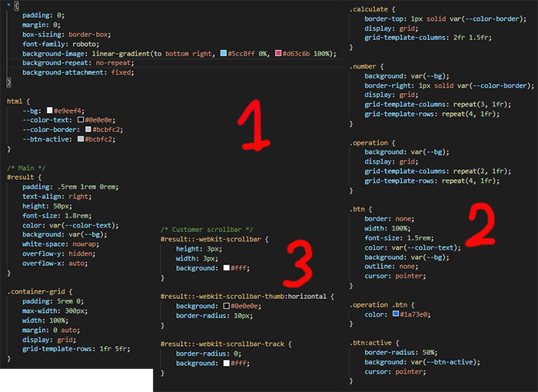Click the line "background: var(--btn-active);"

coord(423,362)
